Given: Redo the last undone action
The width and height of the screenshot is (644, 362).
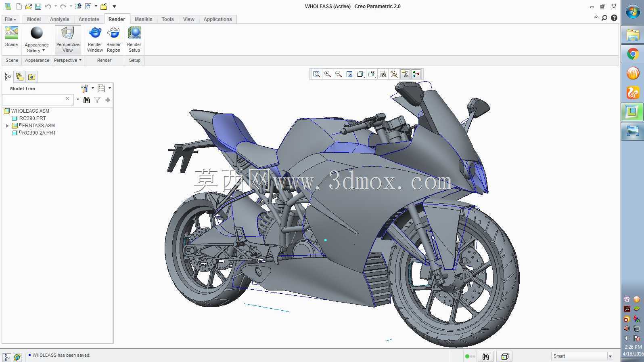Looking at the screenshot, I should pyautogui.click(x=63, y=6).
